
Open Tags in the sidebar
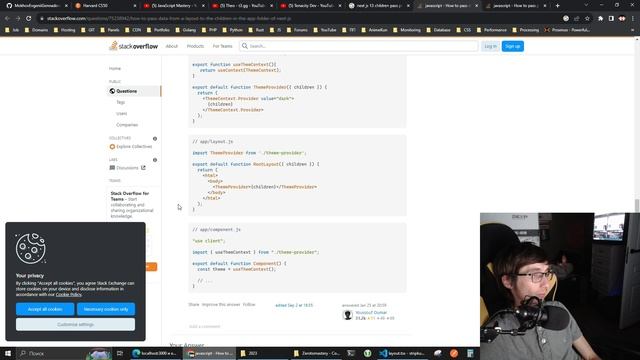point(120,102)
